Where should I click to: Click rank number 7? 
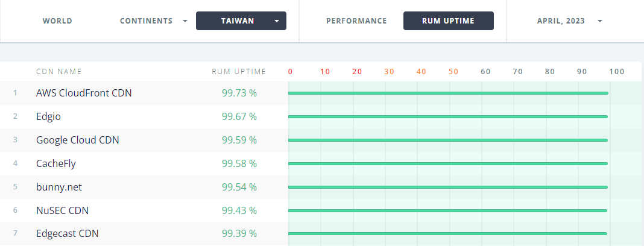click(15, 233)
